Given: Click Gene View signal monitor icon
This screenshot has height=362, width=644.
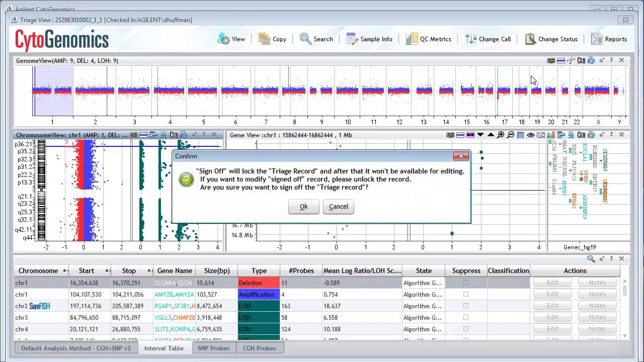Looking at the screenshot, I should [x=450, y=135].
